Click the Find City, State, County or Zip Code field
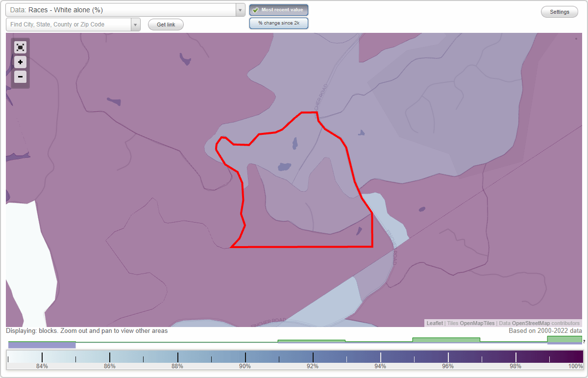This screenshot has height=378, width=588. [x=69, y=25]
